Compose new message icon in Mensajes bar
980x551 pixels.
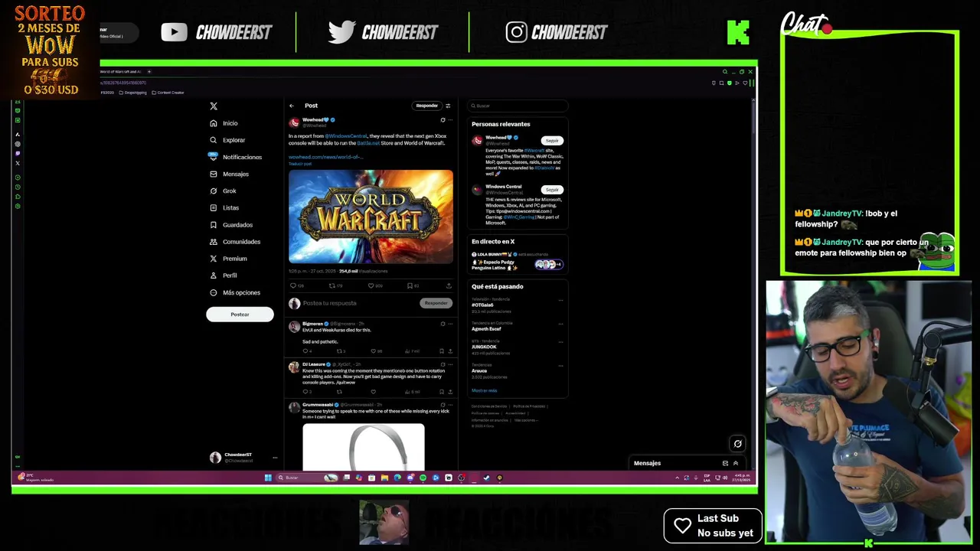(725, 463)
